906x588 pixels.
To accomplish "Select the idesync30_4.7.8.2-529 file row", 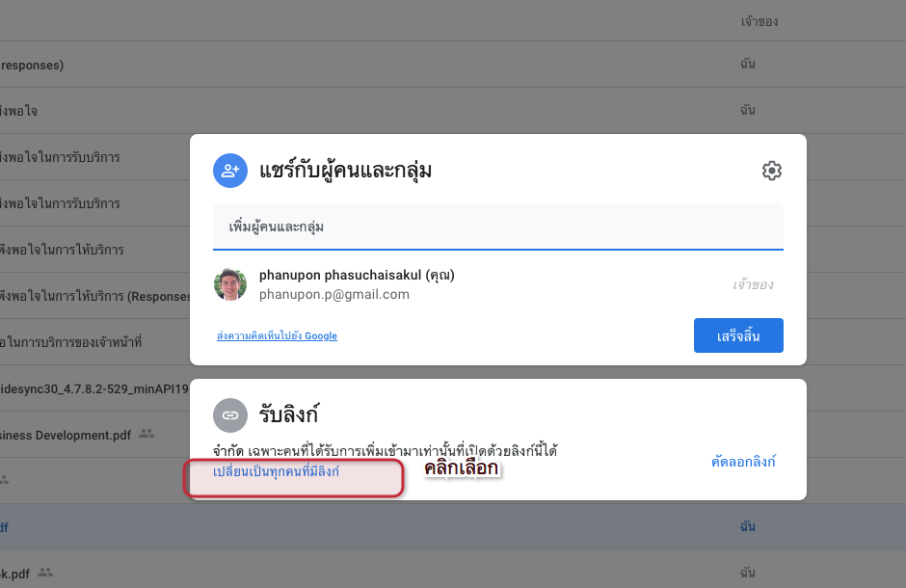I will [x=94, y=388].
